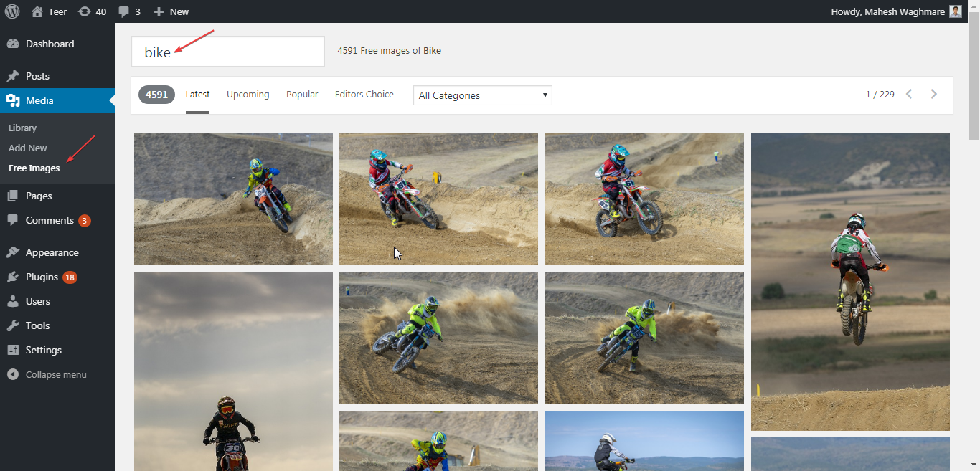Click the Users person icon
This screenshot has width=980, height=471.
click(x=13, y=301)
